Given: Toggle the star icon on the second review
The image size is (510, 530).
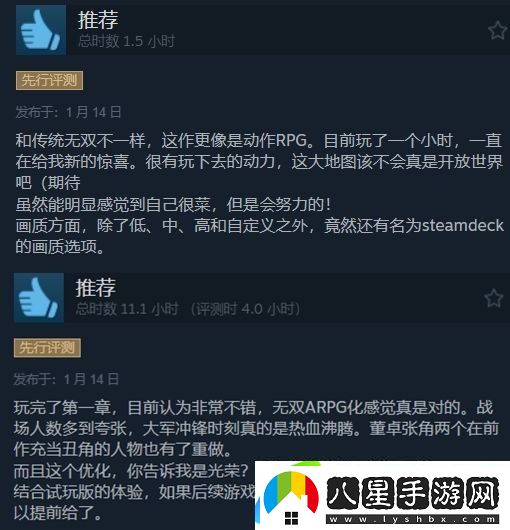Looking at the screenshot, I should [493, 298].
